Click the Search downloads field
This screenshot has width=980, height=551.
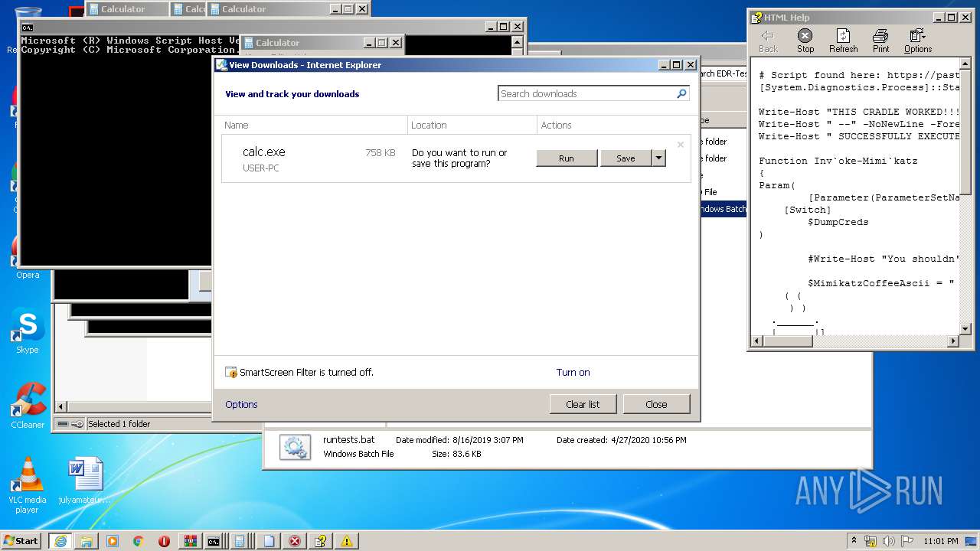tap(586, 93)
